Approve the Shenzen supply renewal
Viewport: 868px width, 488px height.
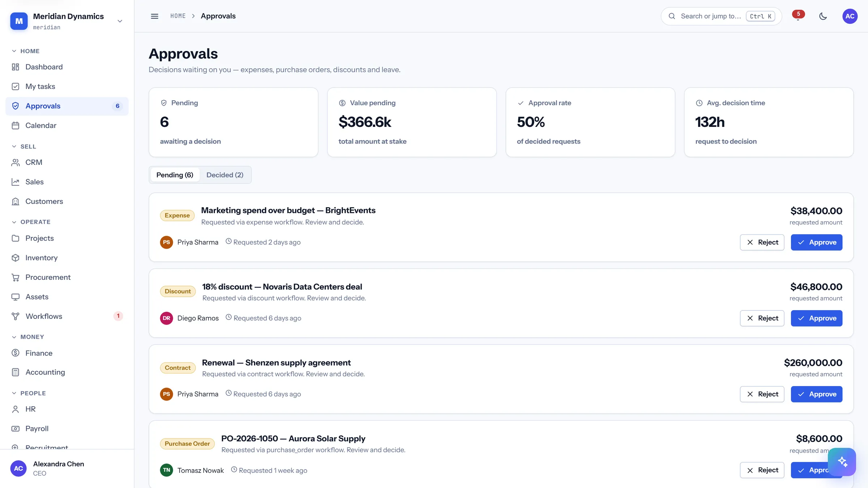[816, 394]
